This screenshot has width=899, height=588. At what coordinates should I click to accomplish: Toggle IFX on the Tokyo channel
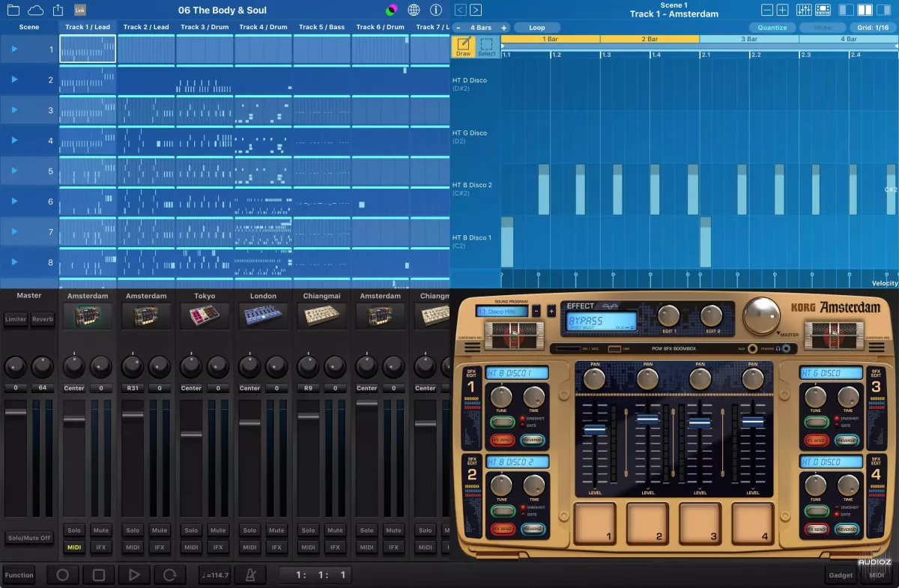pos(218,548)
